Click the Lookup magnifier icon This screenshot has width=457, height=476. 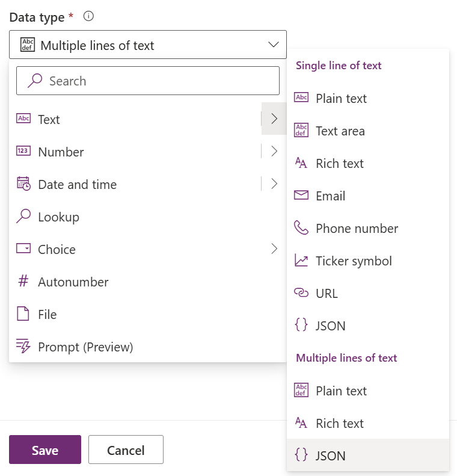point(23,217)
